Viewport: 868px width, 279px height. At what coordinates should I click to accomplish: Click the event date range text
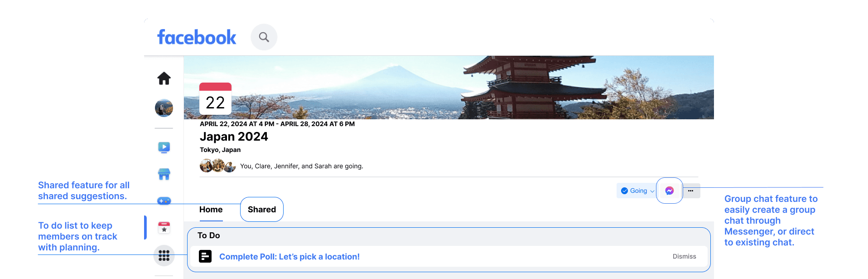coord(277,124)
